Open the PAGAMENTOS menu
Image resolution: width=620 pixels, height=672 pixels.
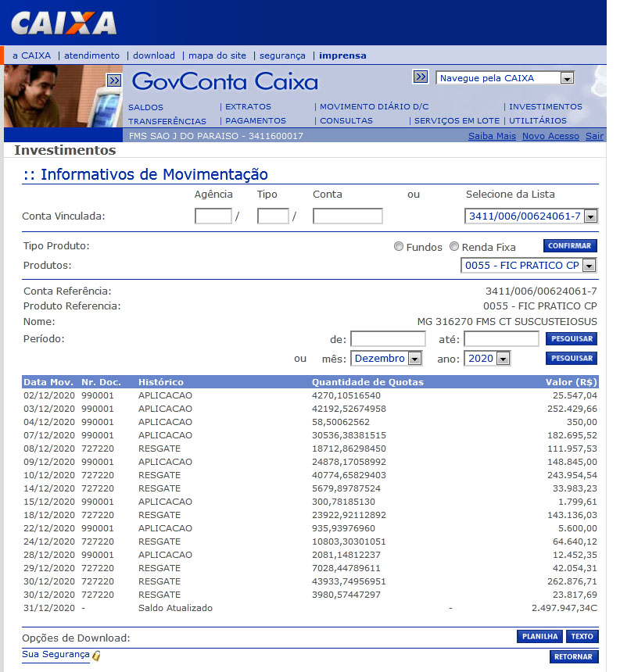[256, 121]
